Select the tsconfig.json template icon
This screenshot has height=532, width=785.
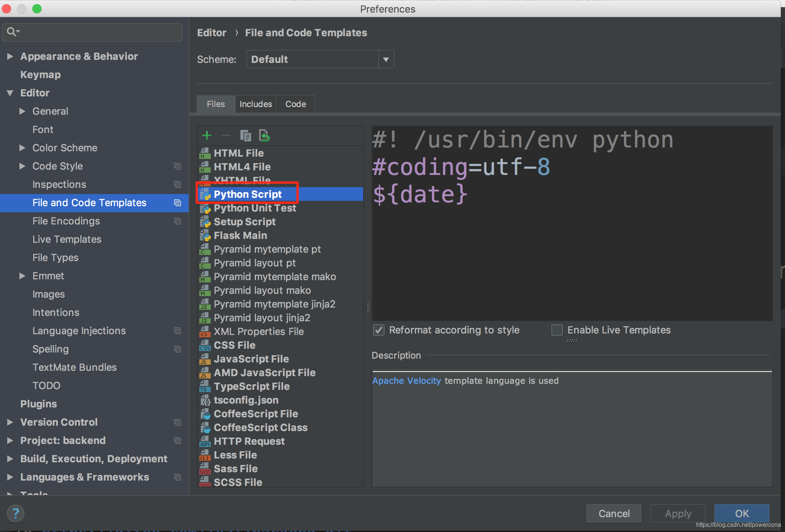point(205,400)
